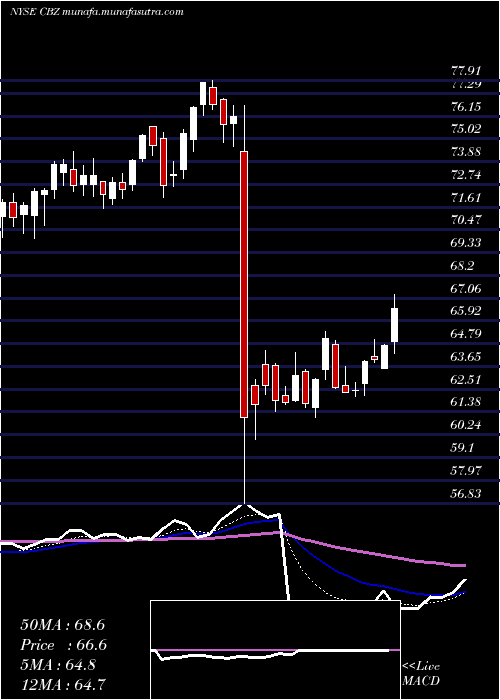
Task: Click the 59.1 price label
Action: coord(462,447)
